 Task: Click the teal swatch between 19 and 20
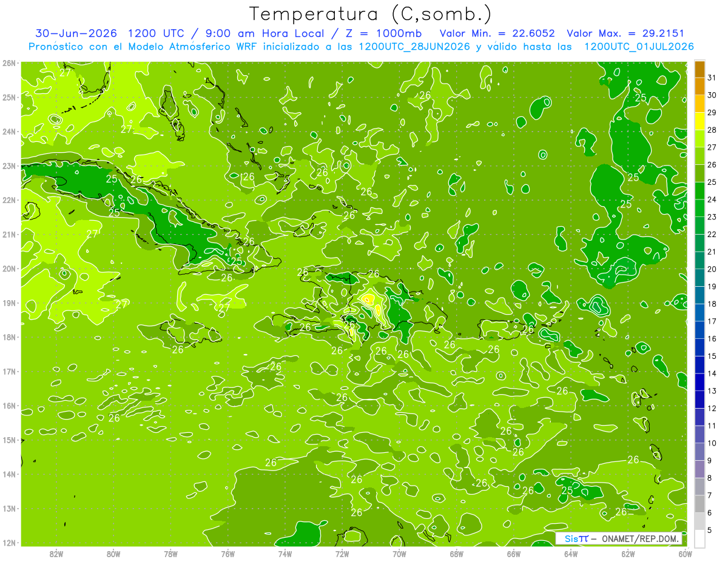click(x=699, y=278)
